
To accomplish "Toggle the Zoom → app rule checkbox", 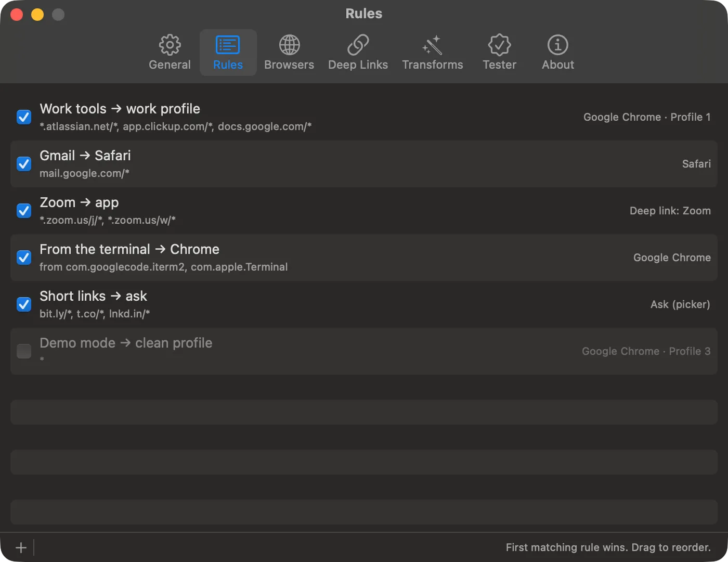I will click(24, 211).
